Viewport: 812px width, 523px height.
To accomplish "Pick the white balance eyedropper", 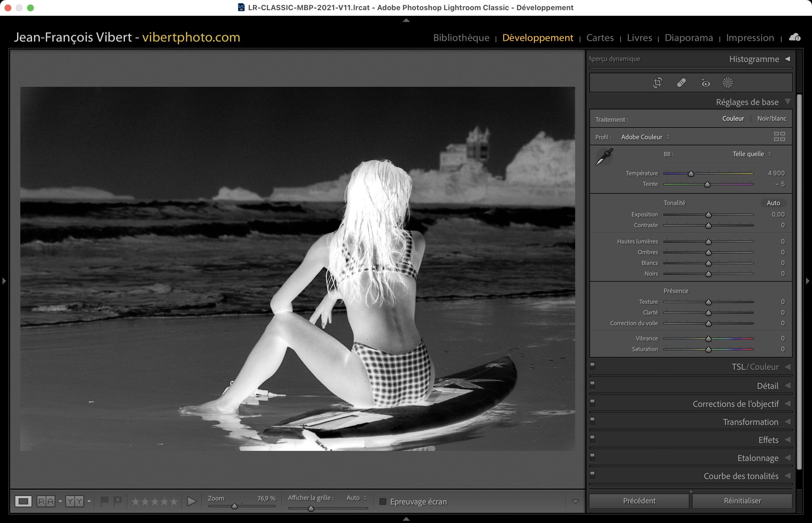I will pyautogui.click(x=604, y=157).
